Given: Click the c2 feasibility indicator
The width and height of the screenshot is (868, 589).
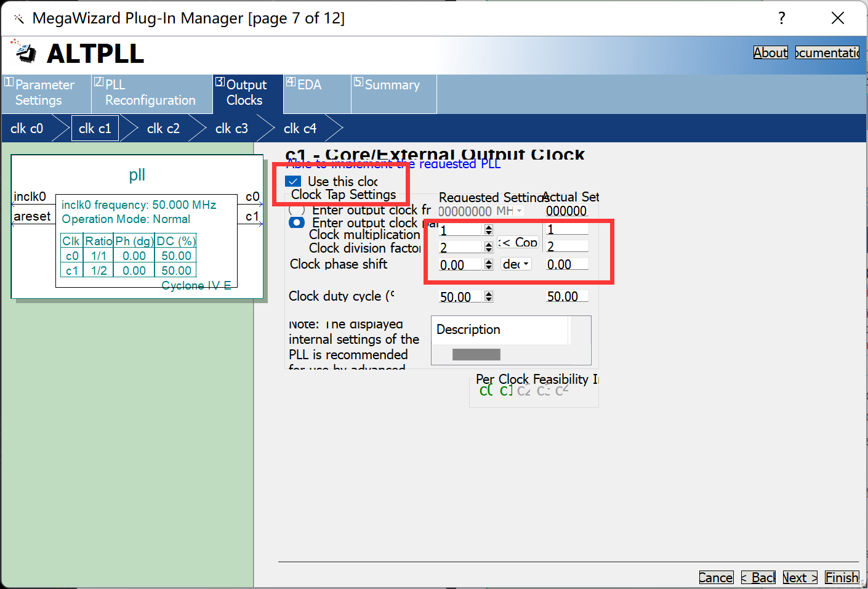Looking at the screenshot, I should click(524, 391).
